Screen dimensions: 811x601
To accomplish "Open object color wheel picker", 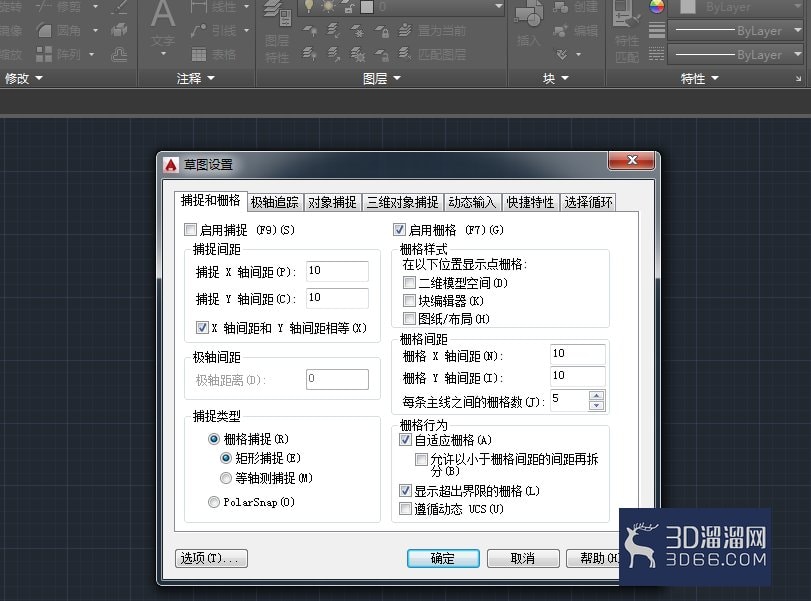I will (x=657, y=7).
